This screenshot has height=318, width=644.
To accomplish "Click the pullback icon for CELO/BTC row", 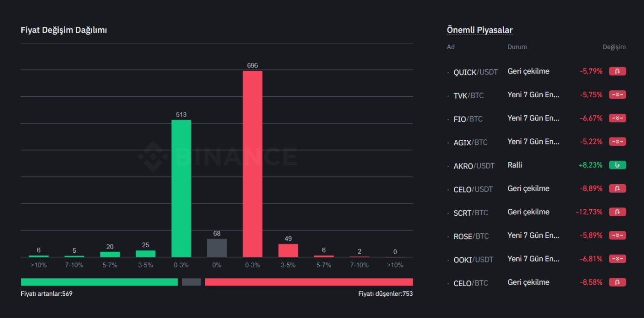I will pos(617,282).
